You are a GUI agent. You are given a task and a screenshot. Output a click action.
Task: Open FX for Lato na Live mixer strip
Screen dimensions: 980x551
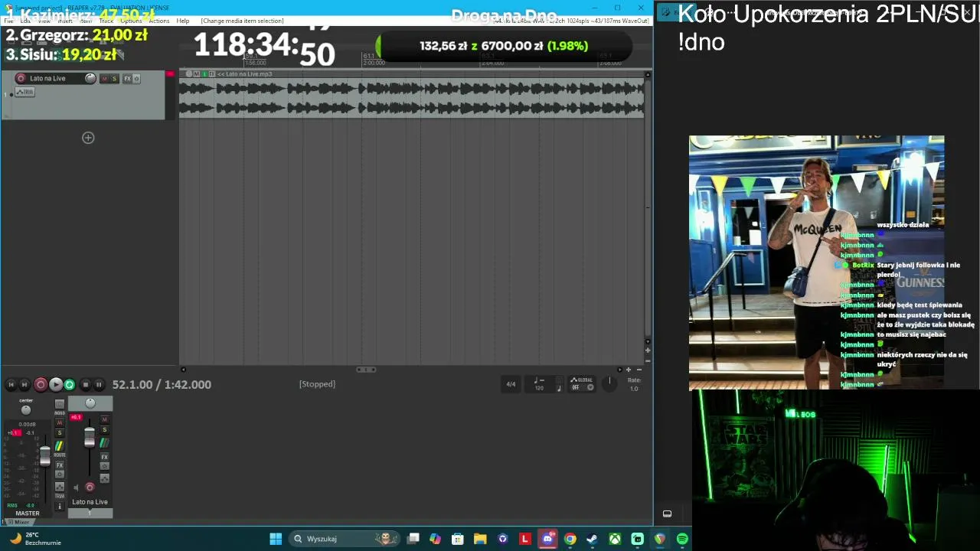(x=105, y=457)
